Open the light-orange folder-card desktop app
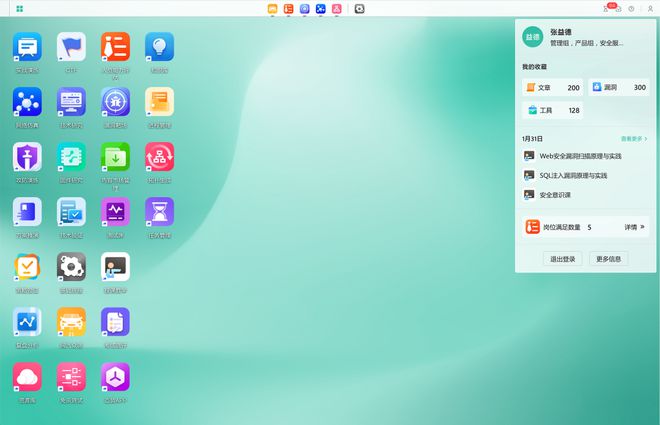The height and width of the screenshot is (425, 660). point(160,102)
